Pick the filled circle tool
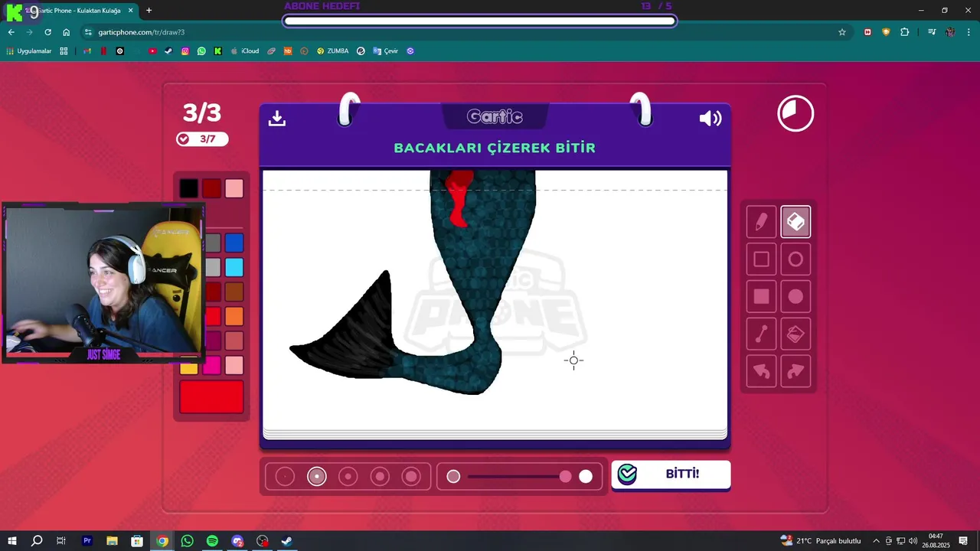Viewport: 980px width, 551px height. [795, 296]
